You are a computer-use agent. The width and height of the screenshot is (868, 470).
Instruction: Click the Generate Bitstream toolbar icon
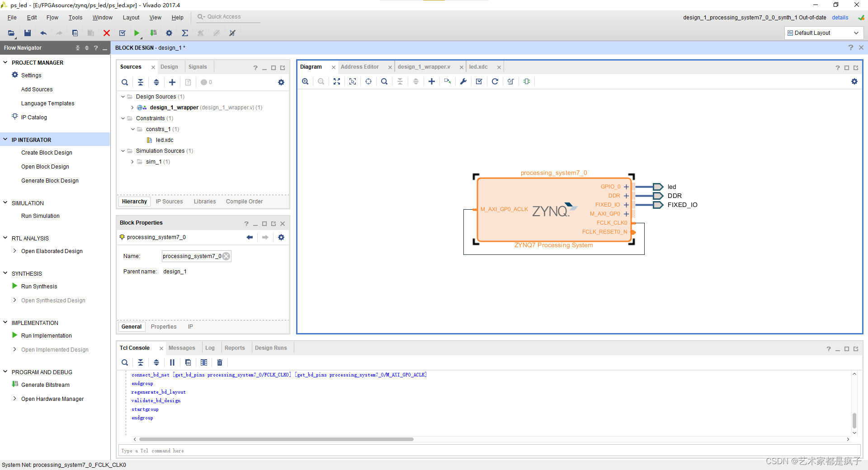tap(154, 33)
